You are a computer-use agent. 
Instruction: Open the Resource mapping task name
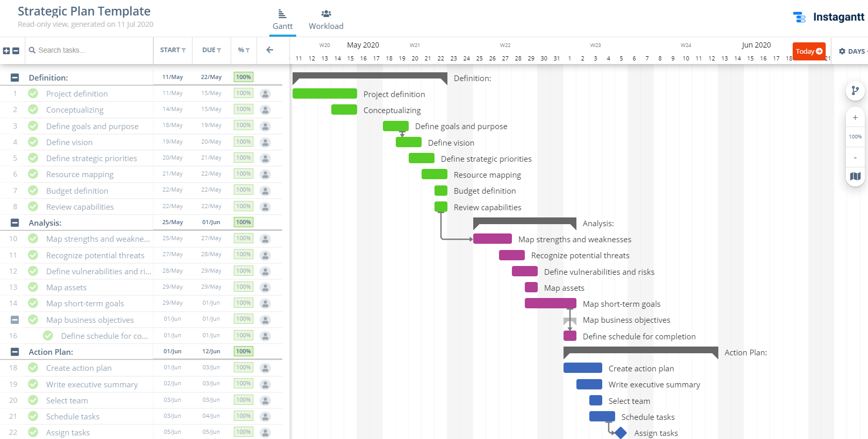80,175
